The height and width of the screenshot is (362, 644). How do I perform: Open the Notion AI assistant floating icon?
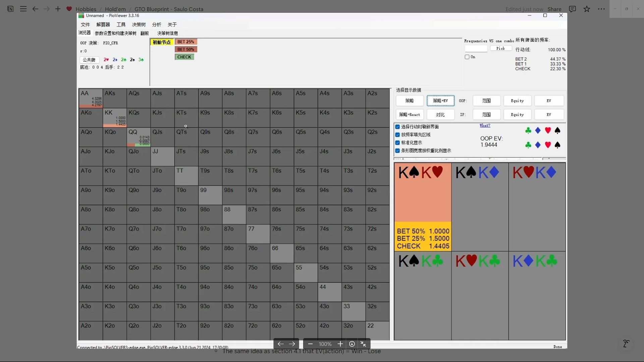[626, 344]
